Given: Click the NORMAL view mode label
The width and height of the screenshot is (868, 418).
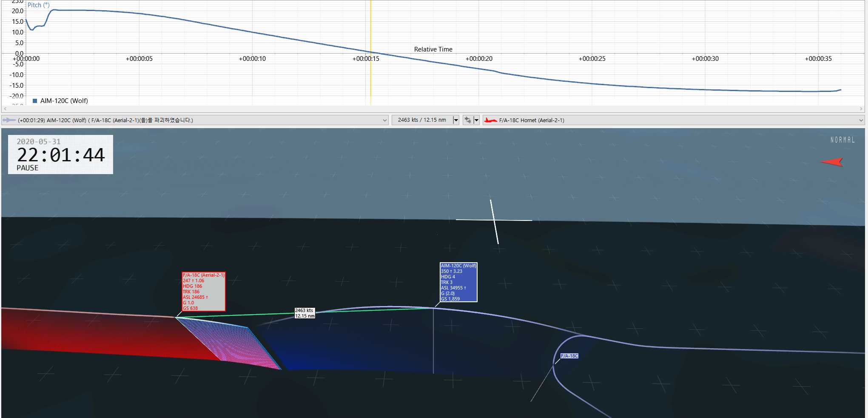Looking at the screenshot, I should click(842, 140).
